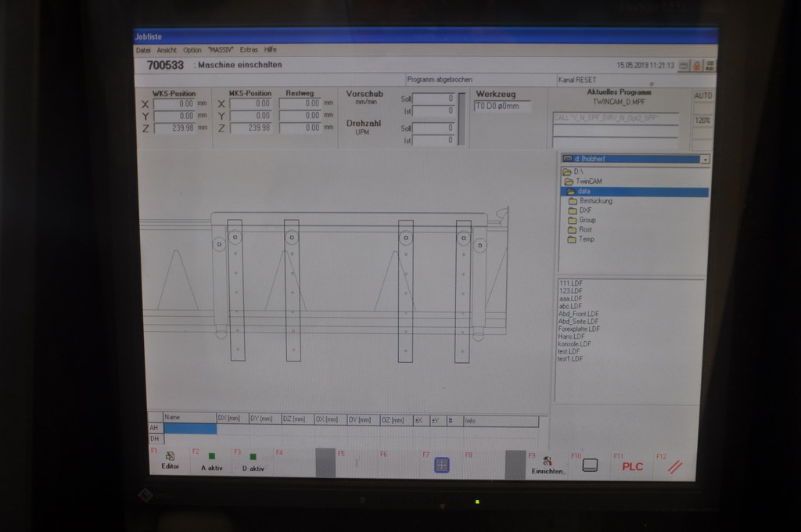Click the red double-slash F12 icon

point(675,467)
